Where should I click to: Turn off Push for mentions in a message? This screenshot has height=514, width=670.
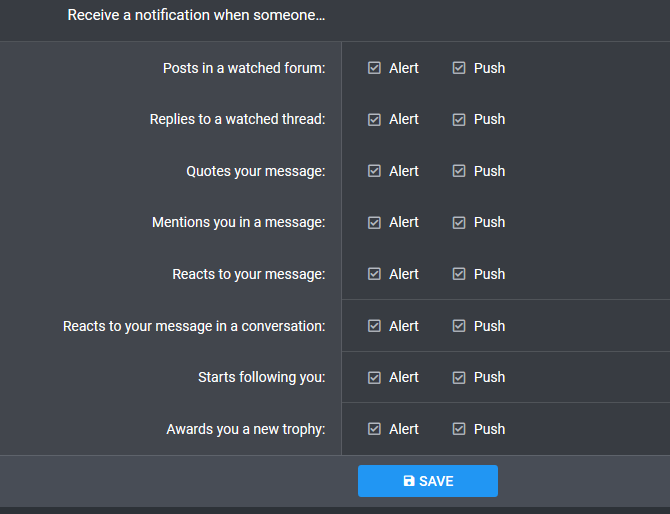click(x=459, y=223)
